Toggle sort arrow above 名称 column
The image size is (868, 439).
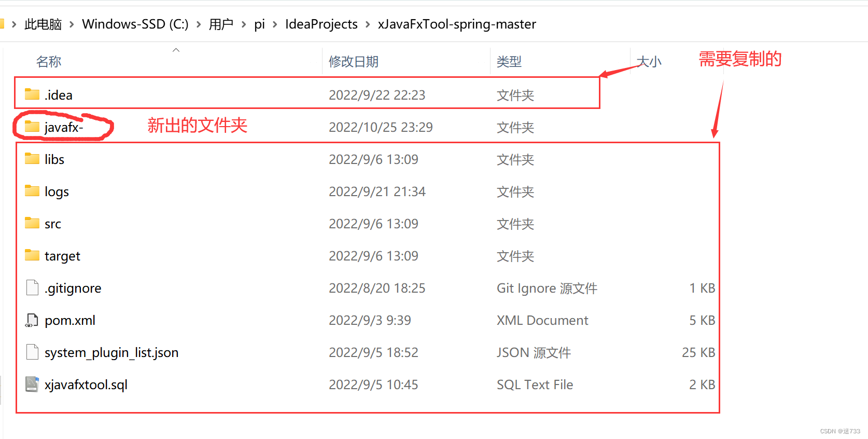(176, 50)
